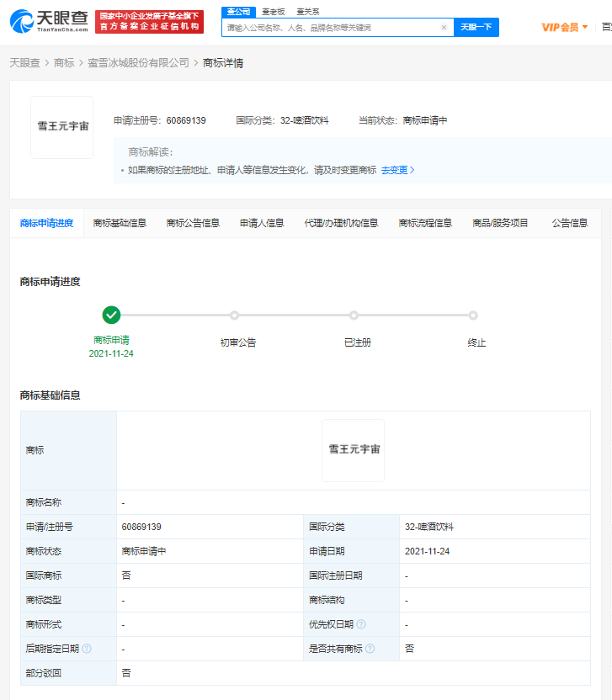
Task: Click application number 60869139 in table
Action: (x=141, y=527)
